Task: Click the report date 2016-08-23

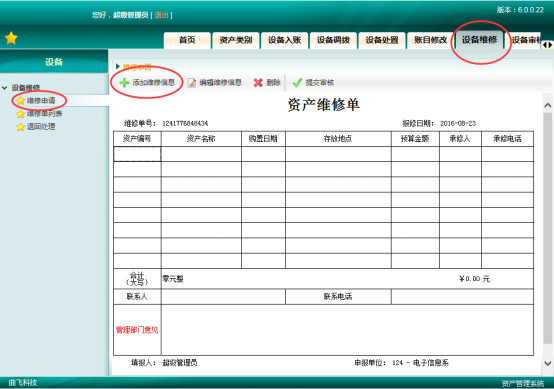Action: pyautogui.click(x=458, y=123)
